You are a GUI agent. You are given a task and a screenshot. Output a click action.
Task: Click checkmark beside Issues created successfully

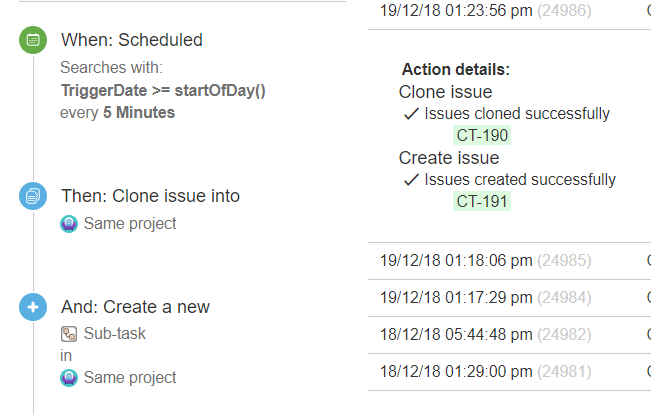(411, 180)
